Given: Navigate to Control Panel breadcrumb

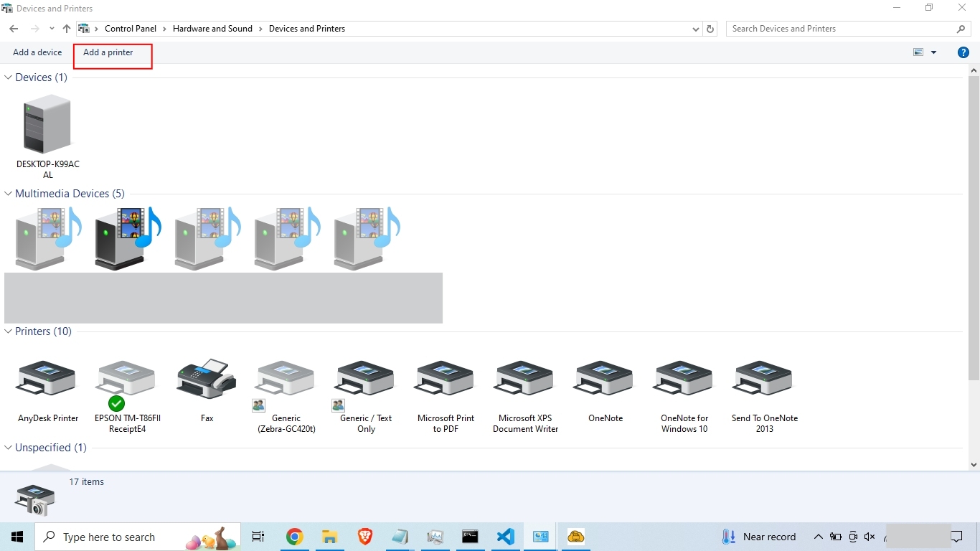Looking at the screenshot, I should 131,29.
